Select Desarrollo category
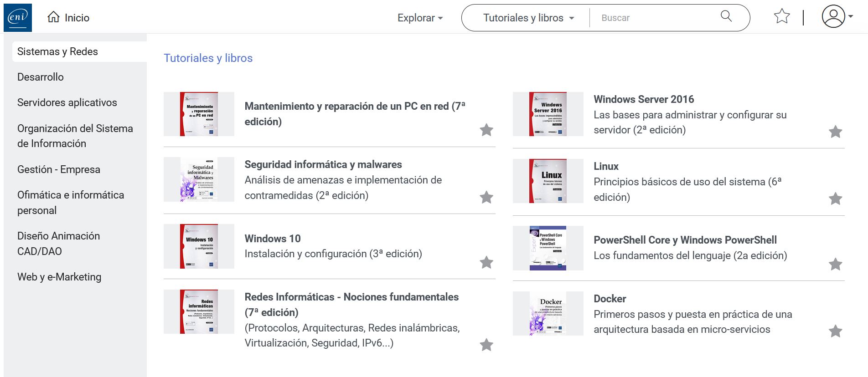This screenshot has height=377, width=868. (41, 77)
